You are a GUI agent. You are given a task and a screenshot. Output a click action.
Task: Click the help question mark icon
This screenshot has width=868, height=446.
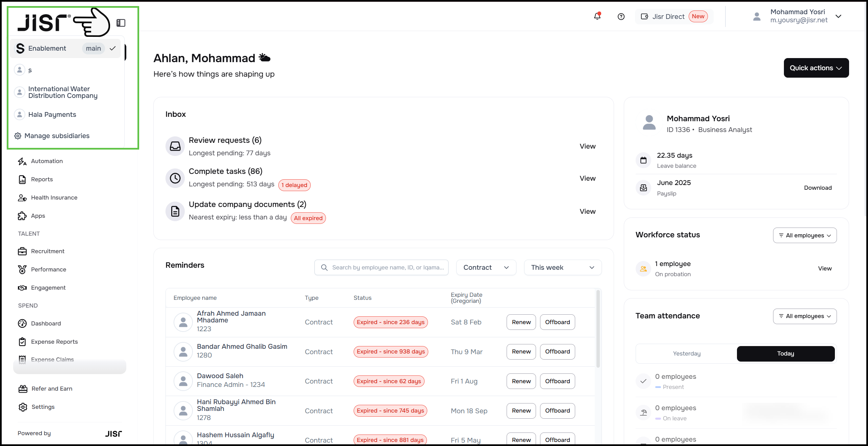(621, 17)
